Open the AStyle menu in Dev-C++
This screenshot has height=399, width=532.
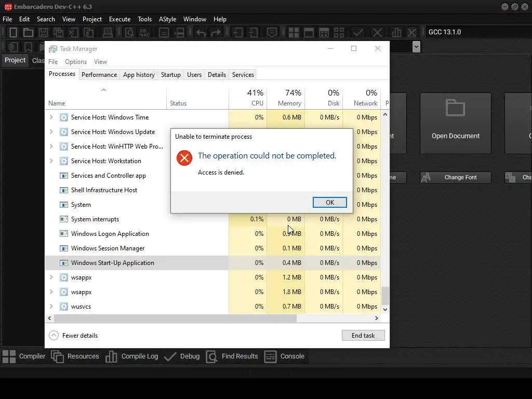[167, 19]
